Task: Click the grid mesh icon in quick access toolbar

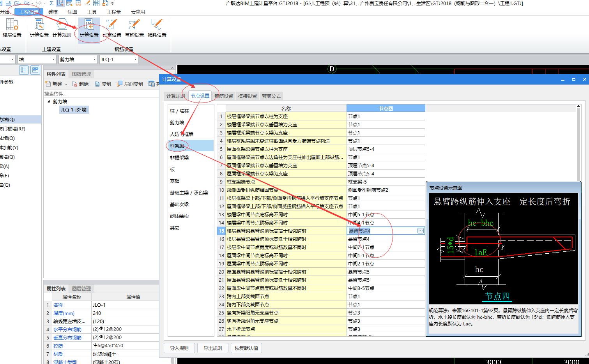Action: pos(96,3)
